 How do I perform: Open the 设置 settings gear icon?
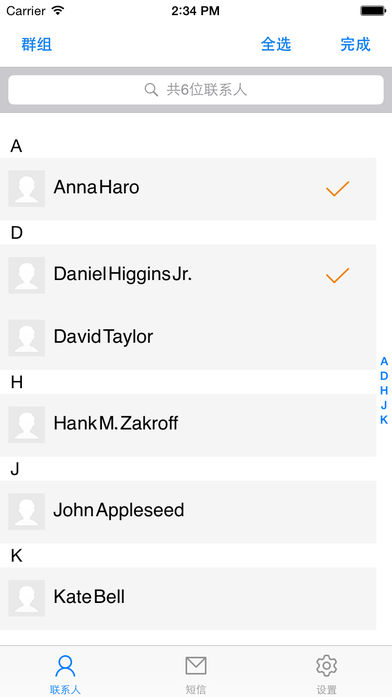pyautogui.click(x=327, y=665)
